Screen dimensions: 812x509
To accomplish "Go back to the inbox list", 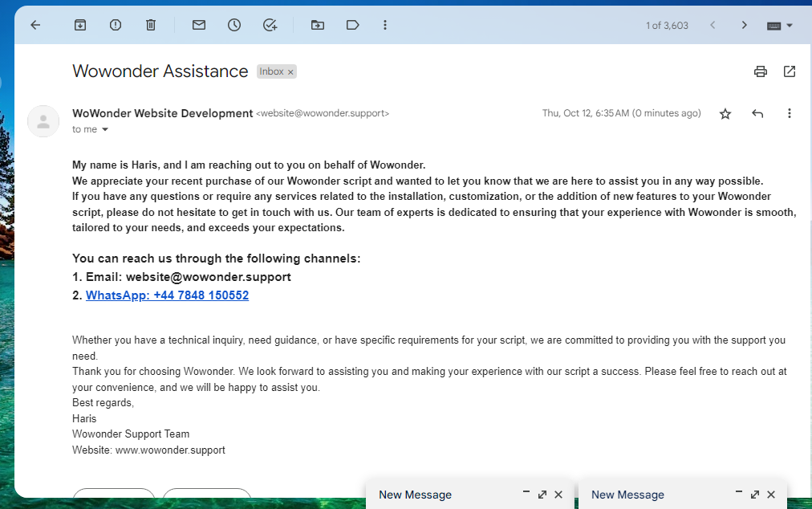I will point(35,25).
